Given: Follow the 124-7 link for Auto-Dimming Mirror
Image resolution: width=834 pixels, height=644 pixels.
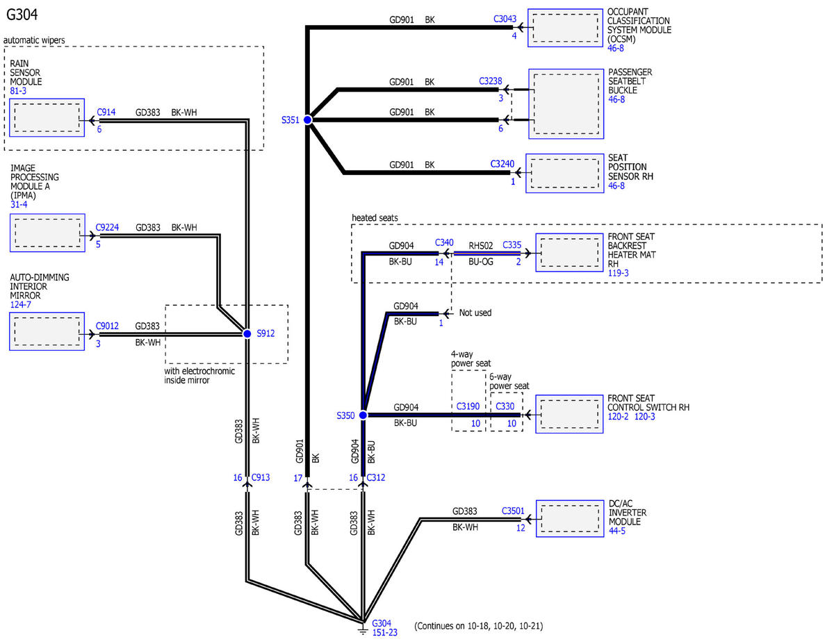Looking at the screenshot, I should [20, 304].
